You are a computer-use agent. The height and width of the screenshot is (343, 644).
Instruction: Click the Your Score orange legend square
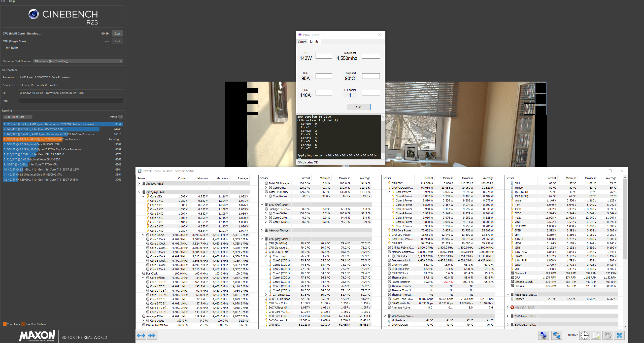pyautogui.click(x=5, y=324)
